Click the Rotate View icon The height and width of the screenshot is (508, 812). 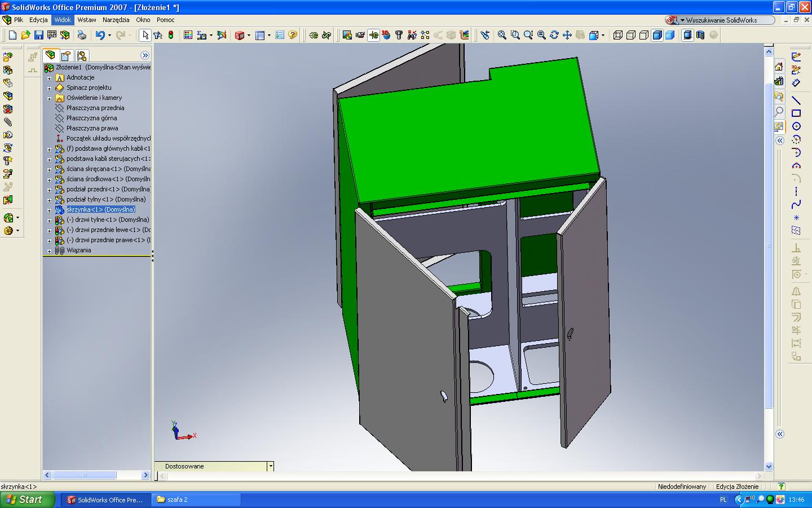point(554,35)
